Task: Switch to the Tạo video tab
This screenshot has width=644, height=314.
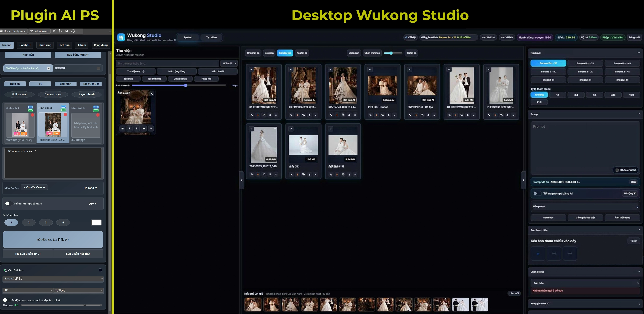Action: (x=211, y=37)
